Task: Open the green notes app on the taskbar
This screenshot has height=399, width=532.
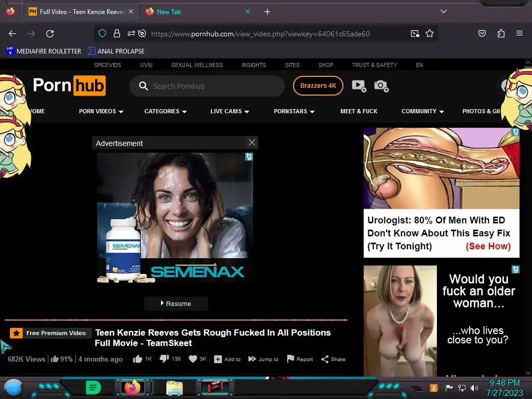Action: tap(94, 388)
